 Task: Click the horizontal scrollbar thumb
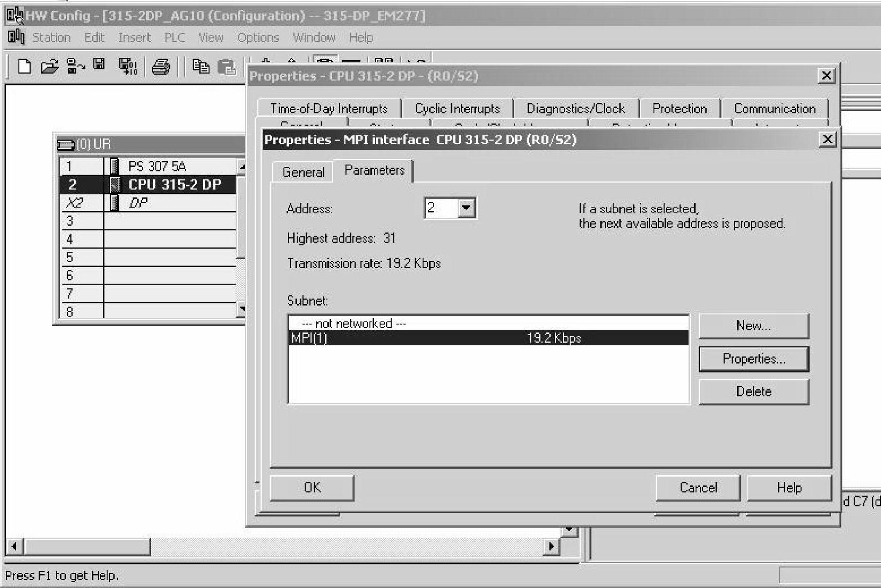[x=87, y=547]
